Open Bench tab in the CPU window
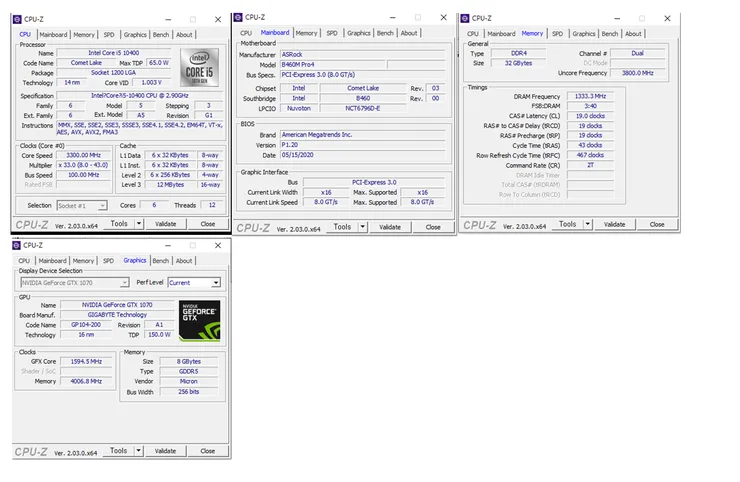Viewport: 740px width, 482px height. [x=161, y=35]
